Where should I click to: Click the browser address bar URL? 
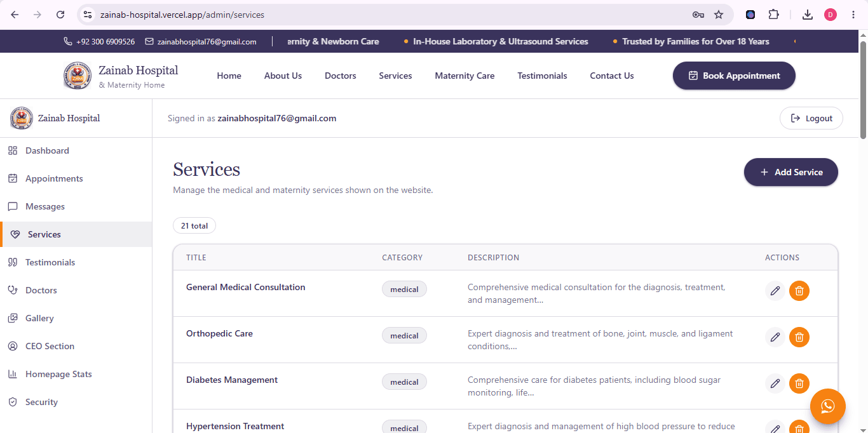pos(182,15)
